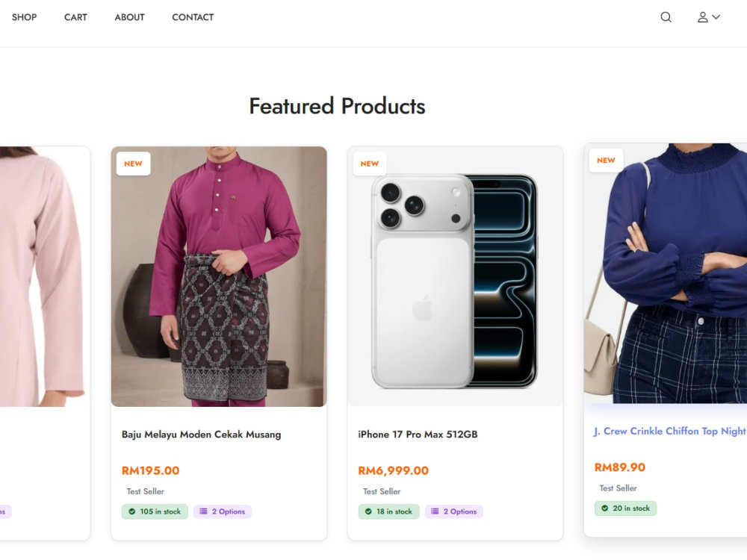The width and height of the screenshot is (747, 560).
Task: Open the CART menu item
Action: [x=75, y=17]
